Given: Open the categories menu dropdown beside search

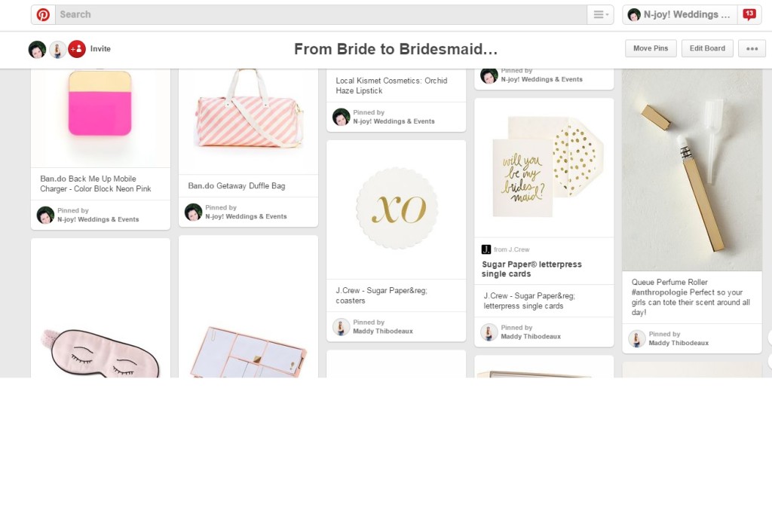Looking at the screenshot, I should [600, 15].
